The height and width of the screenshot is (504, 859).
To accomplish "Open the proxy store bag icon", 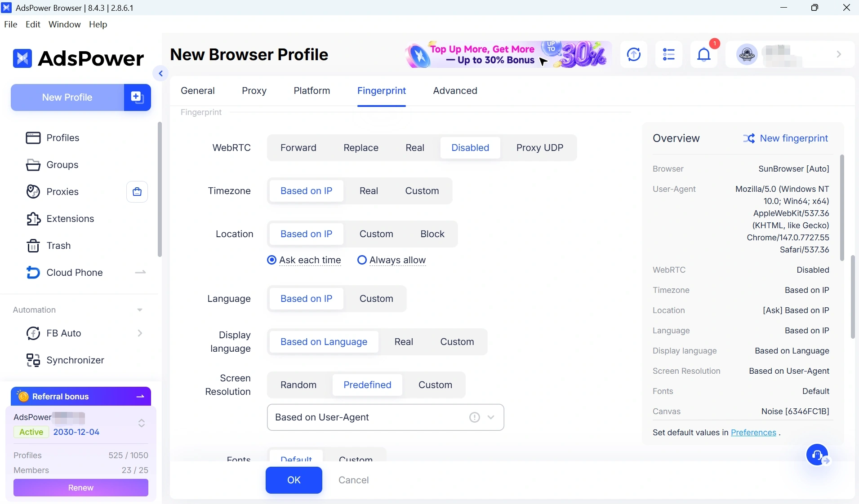I will (x=137, y=192).
